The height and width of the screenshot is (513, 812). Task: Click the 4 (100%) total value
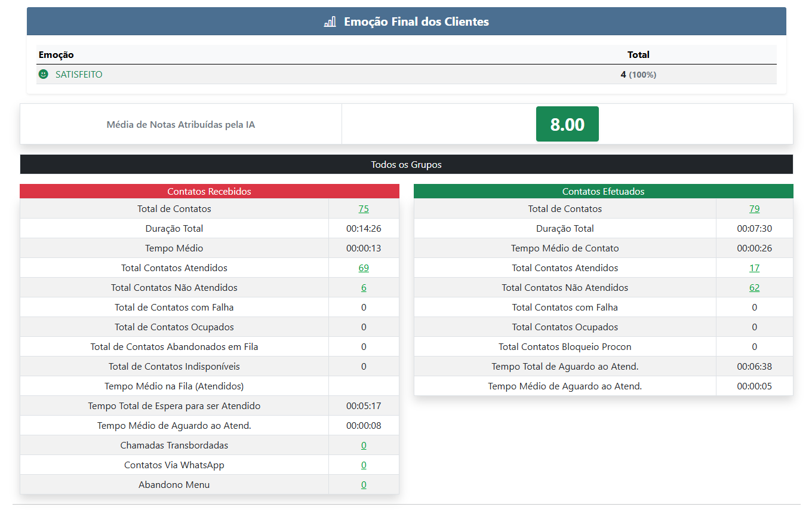click(x=638, y=75)
